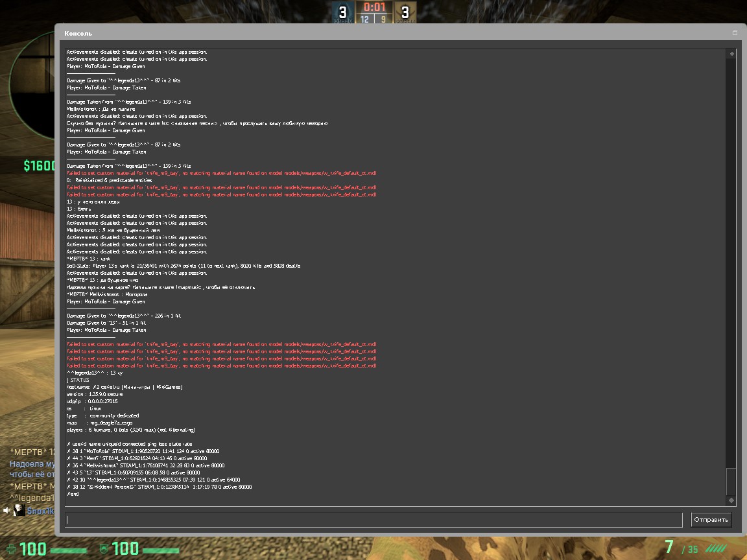This screenshot has height=560, width=747.
Task: Click the round timer showing 0:01
Action: (x=374, y=7)
